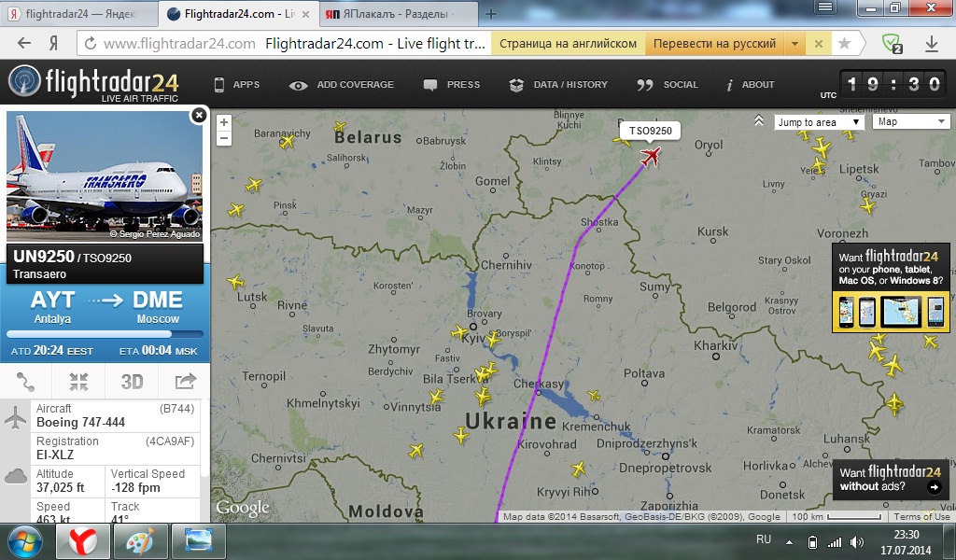Click the without ads arrow button

point(934,486)
